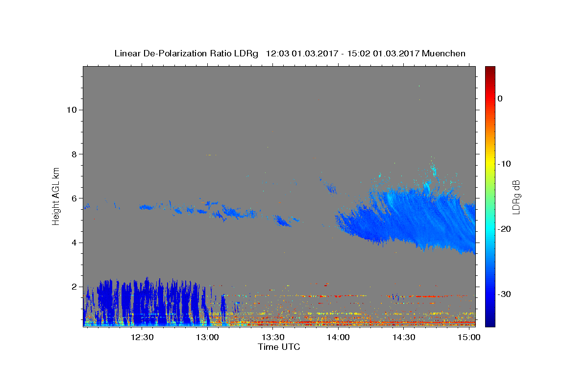Click the 13:00 time axis label
This screenshot has height=392, width=588.
pos(208,337)
